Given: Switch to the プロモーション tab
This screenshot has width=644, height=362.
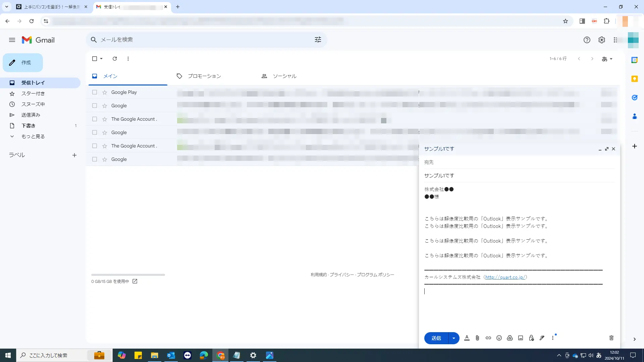Looking at the screenshot, I should 198,76.
